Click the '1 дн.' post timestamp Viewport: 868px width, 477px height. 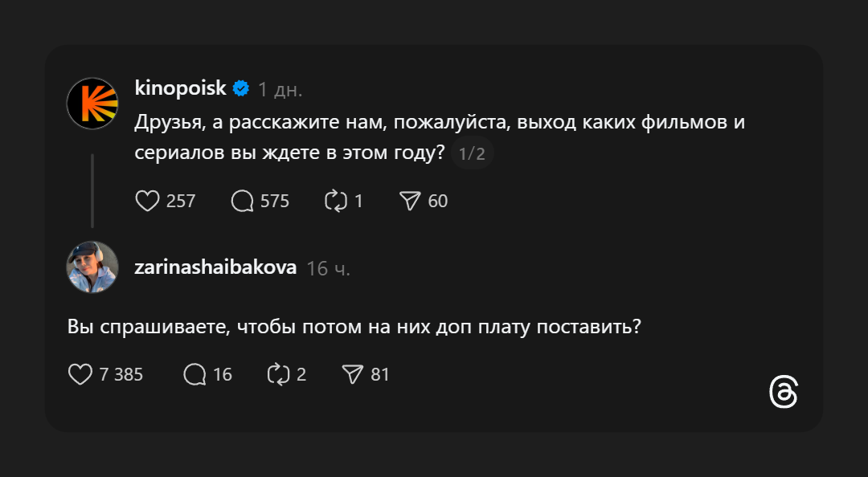coord(280,90)
